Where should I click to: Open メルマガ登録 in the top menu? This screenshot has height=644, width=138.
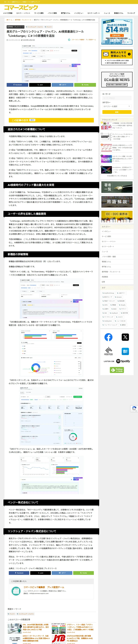(x=8, y=13)
